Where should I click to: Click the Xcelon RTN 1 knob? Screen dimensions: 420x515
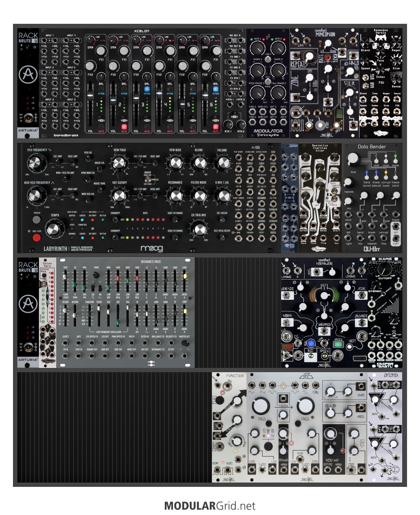(x=228, y=125)
